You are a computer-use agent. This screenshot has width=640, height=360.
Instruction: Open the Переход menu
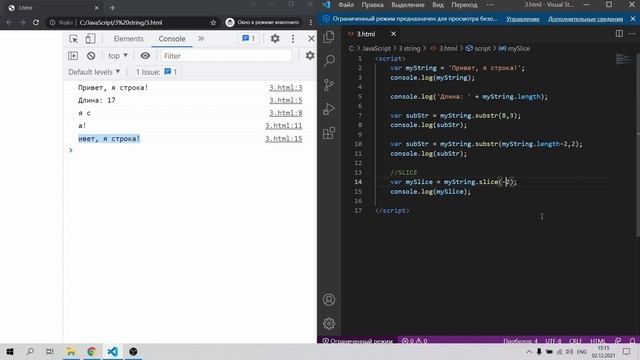[x=464, y=5]
